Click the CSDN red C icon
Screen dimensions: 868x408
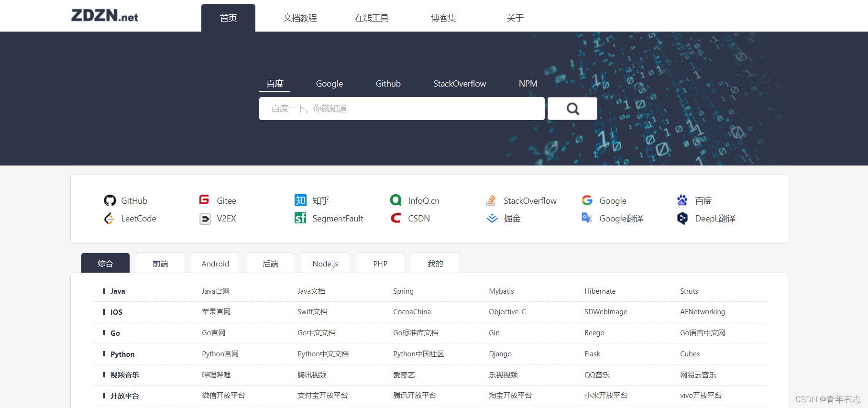pos(396,218)
